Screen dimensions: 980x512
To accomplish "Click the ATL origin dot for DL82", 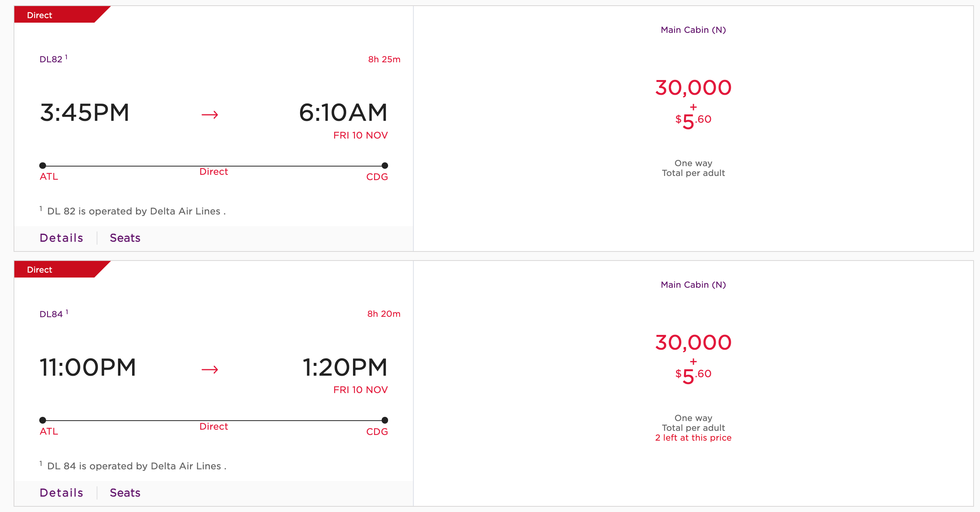I will pyautogui.click(x=43, y=165).
